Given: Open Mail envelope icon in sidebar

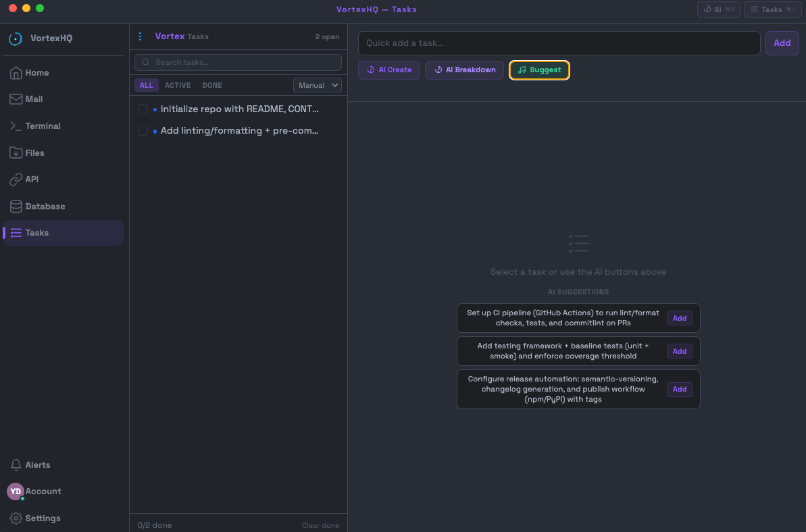Looking at the screenshot, I should (16, 99).
